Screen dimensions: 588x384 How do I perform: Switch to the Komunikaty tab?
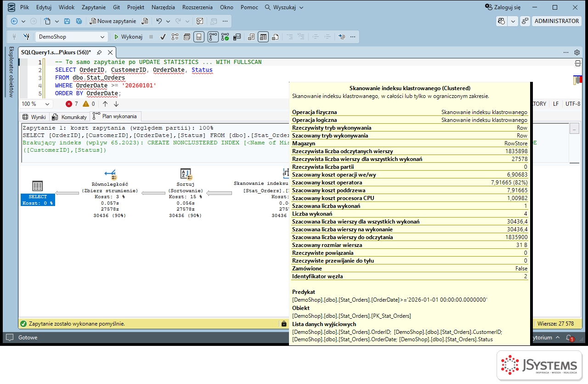[69, 117]
